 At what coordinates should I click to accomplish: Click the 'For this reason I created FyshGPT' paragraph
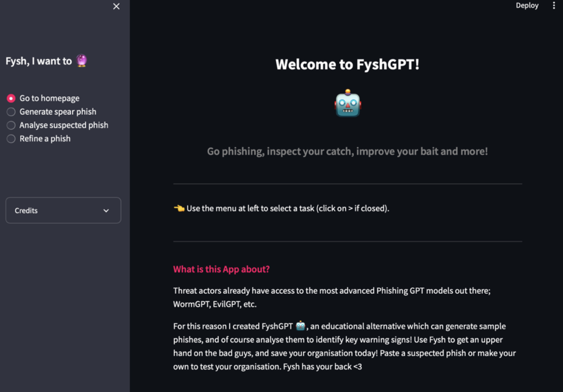[344, 346]
